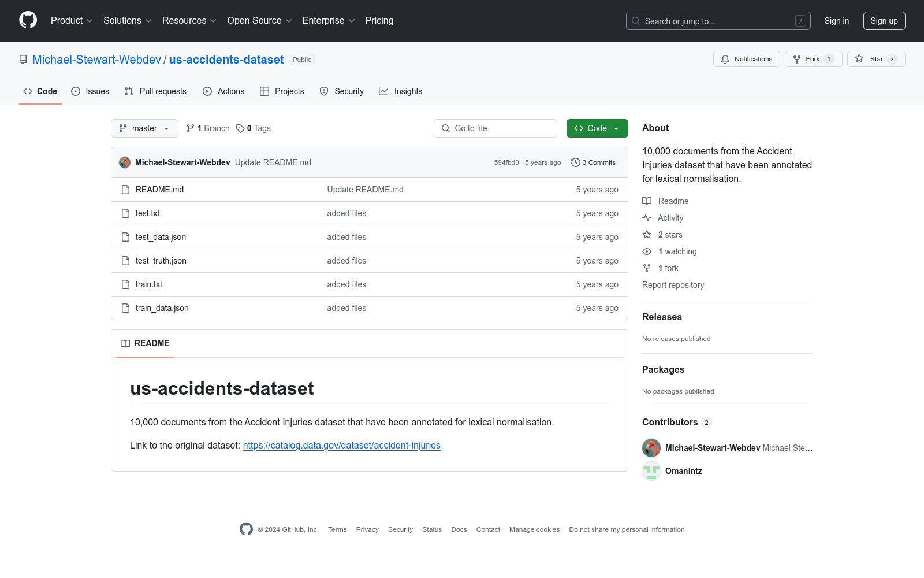Open the Insights tab
Screen dimensions: 924x578
pos(401,91)
